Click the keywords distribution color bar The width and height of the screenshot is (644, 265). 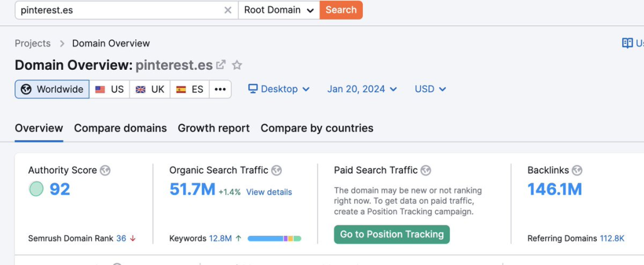[x=274, y=239]
